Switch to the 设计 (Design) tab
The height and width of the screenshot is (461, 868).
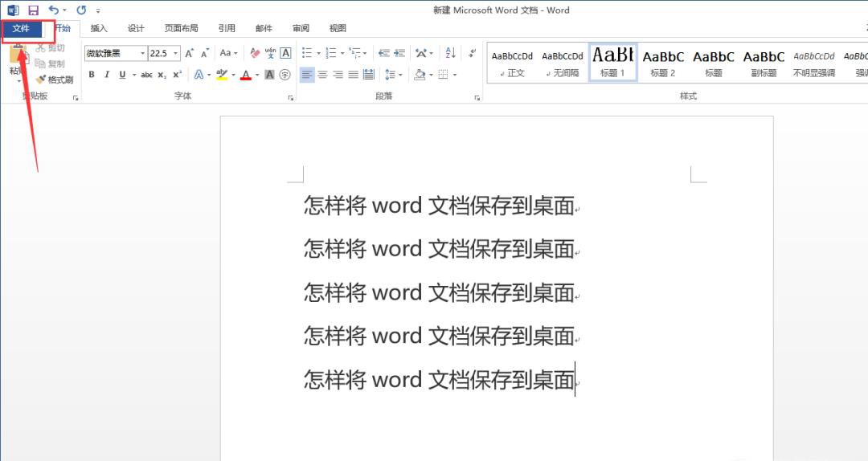pos(136,28)
